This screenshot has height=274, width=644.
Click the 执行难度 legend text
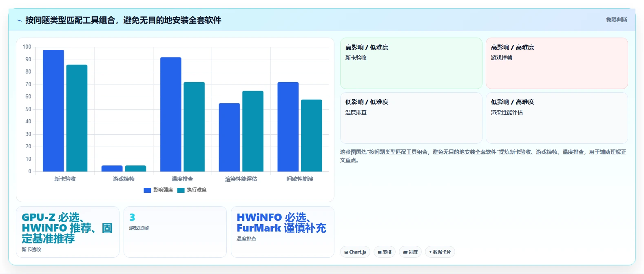[x=197, y=190]
